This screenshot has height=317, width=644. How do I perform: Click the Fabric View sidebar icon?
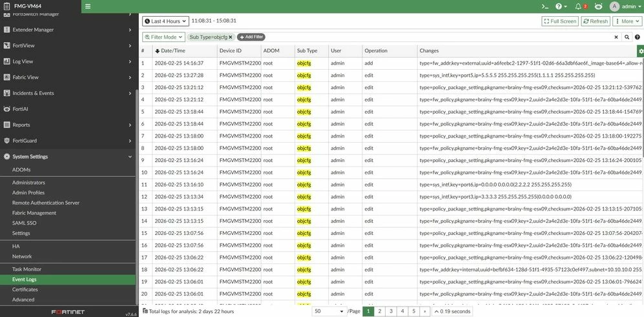(x=6, y=77)
